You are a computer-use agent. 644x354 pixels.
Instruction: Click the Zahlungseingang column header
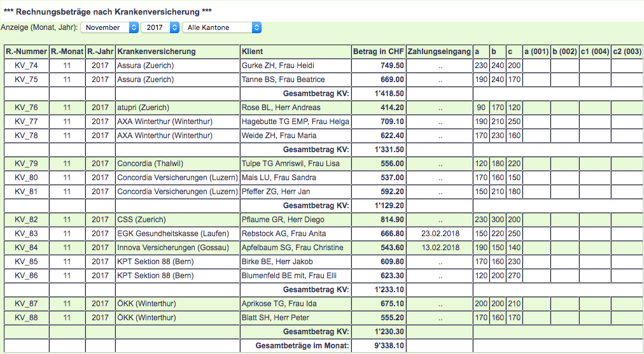[439, 52]
